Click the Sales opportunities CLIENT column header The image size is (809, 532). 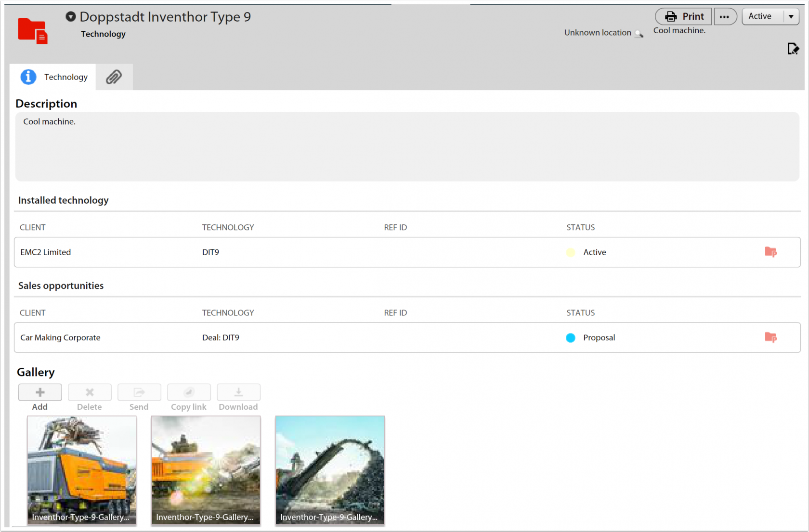[33, 312]
